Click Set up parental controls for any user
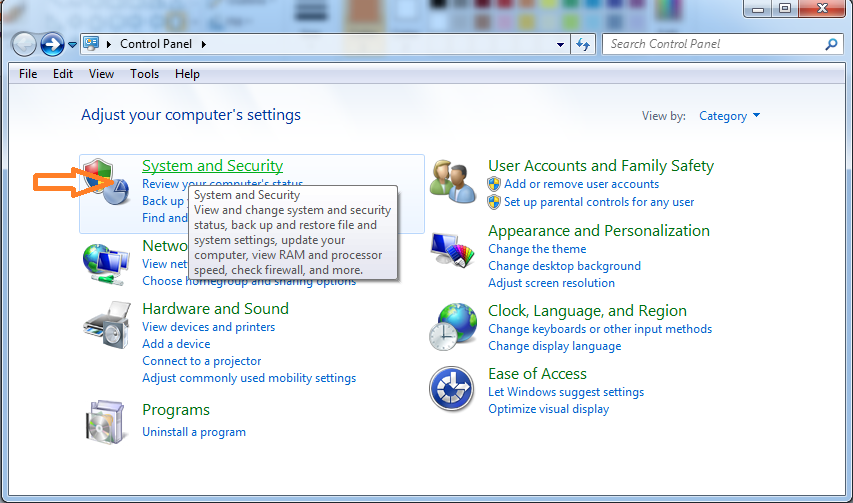The width and height of the screenshot is (853, 503). [599, 202]
